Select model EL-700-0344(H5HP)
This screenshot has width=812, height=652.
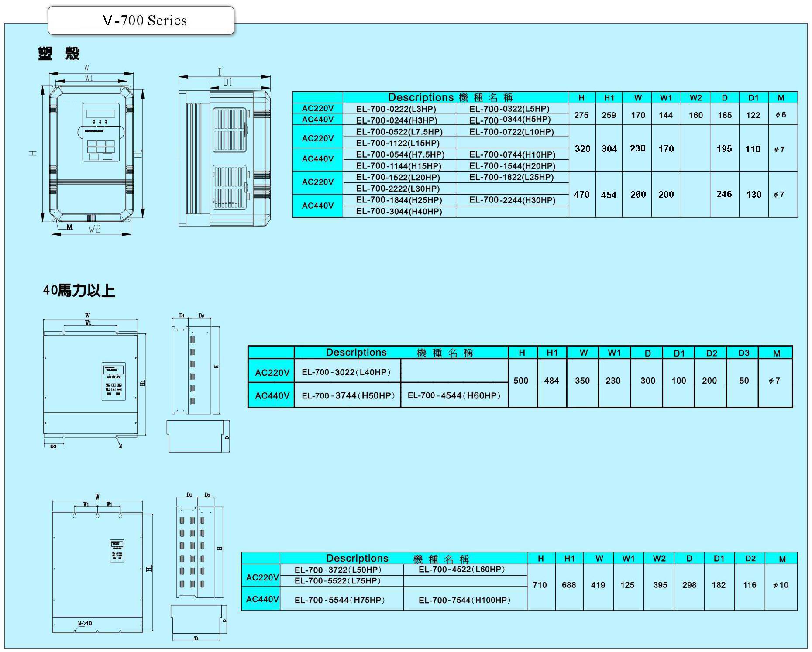(x=510, y=120)
